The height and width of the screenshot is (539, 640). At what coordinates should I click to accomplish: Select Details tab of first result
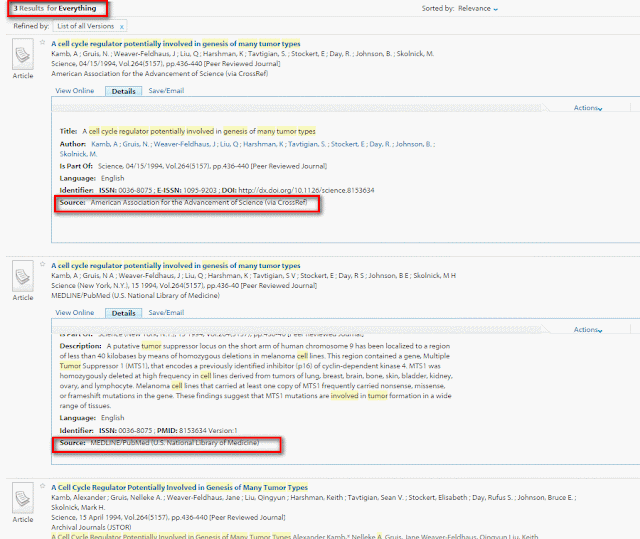[x=124, y=91]
